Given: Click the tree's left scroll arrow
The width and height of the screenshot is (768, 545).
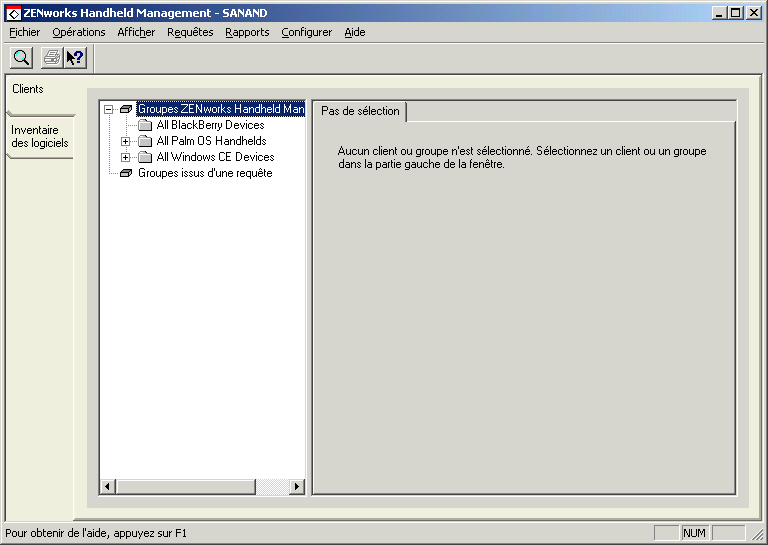Looking at the screenshot, I should click(108, 487).
